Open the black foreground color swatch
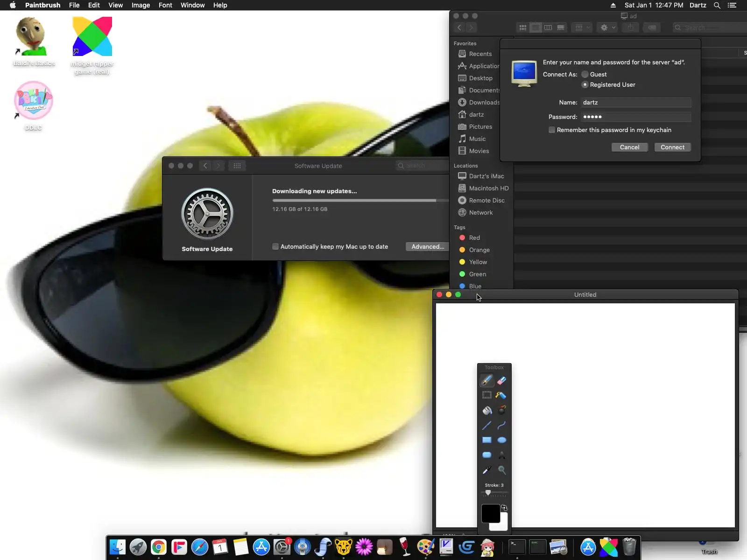This screenshot has height=560, width=747. click(490, 513)
